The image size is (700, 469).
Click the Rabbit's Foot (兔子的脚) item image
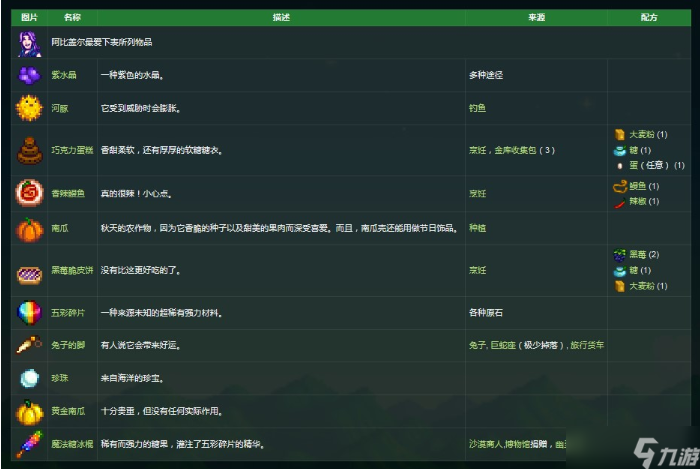tap(29, 345)
